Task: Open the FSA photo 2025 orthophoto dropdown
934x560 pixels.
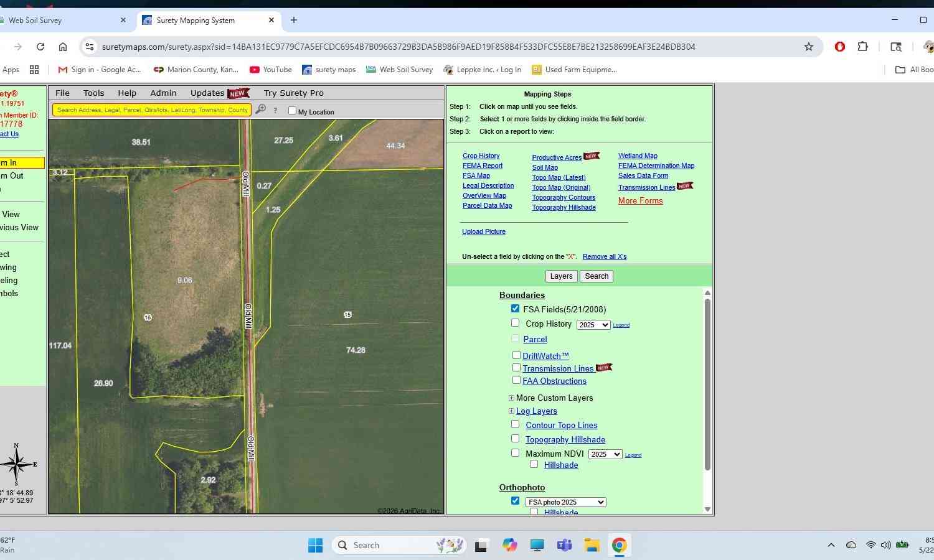Action: coord(565,502)
